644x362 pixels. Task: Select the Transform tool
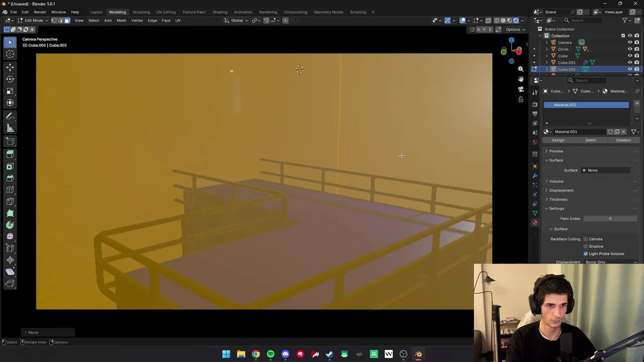click(x=10, y=103)
